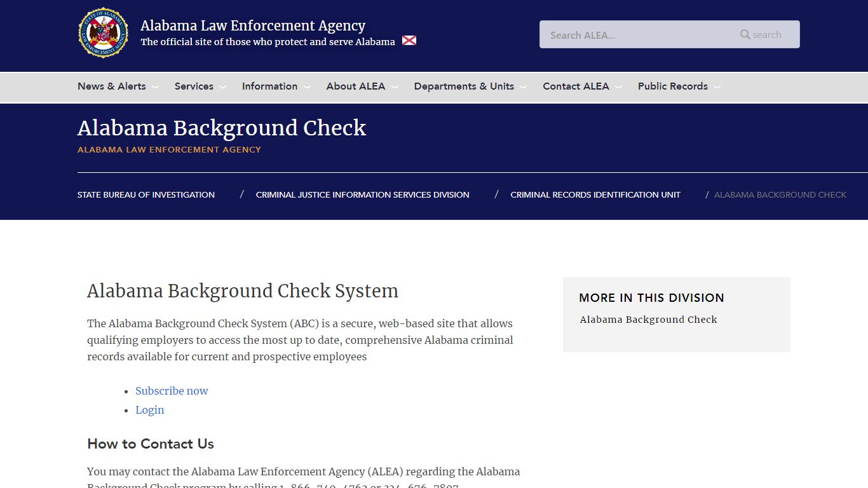Open the News & Alerts menu
Screen dimensions: 868x488
112,86
